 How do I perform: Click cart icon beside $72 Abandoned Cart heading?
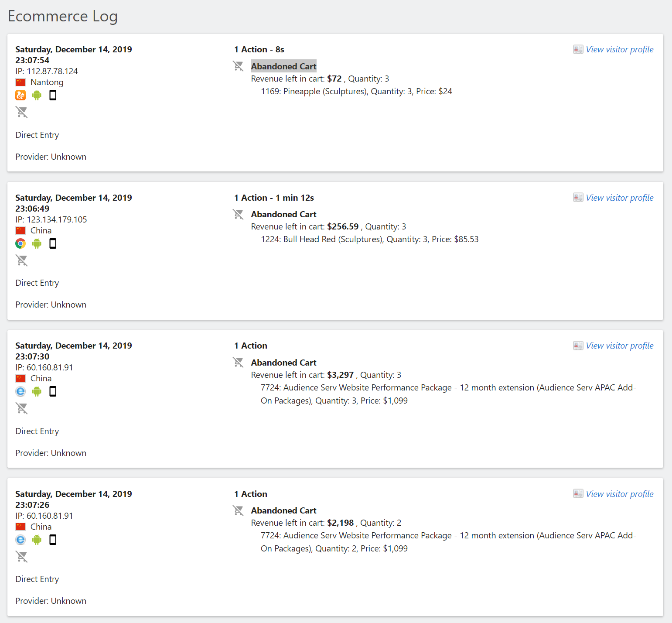238,66
